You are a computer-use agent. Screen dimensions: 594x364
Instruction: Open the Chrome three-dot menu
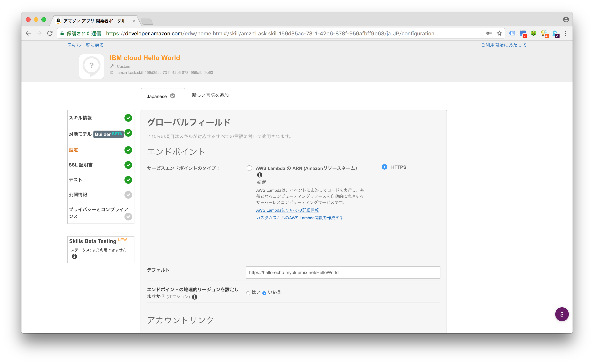click(565, 33)
